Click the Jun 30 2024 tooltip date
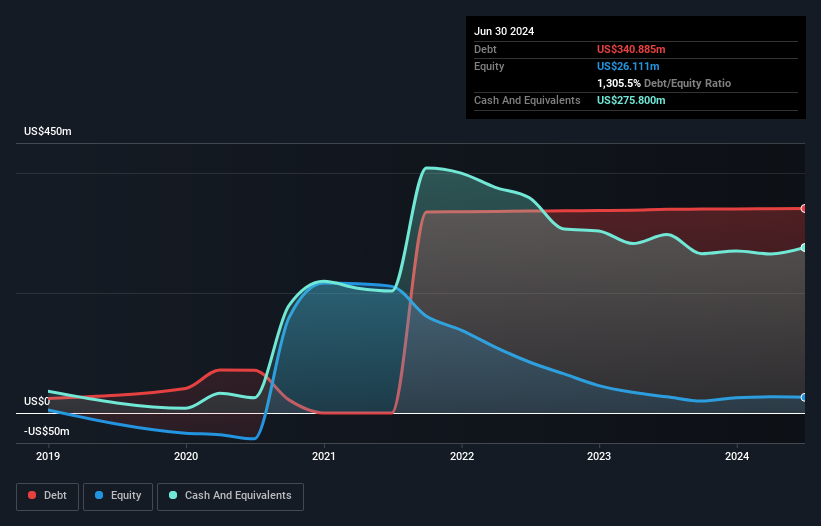 point(504,31)
